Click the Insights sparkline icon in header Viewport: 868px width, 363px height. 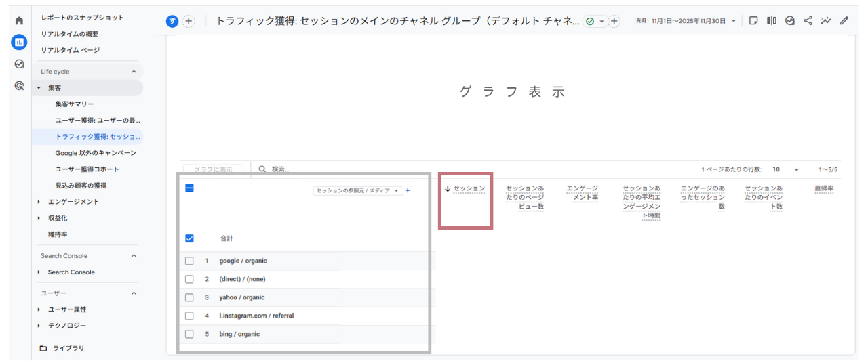tap(825, 21)
